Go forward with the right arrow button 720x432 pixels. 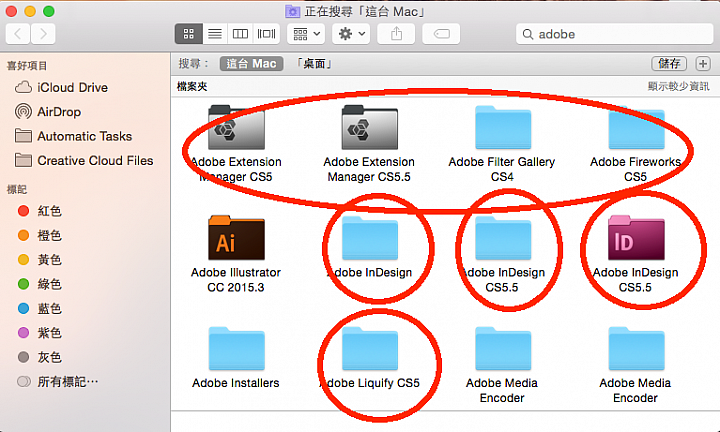[43, 34]
